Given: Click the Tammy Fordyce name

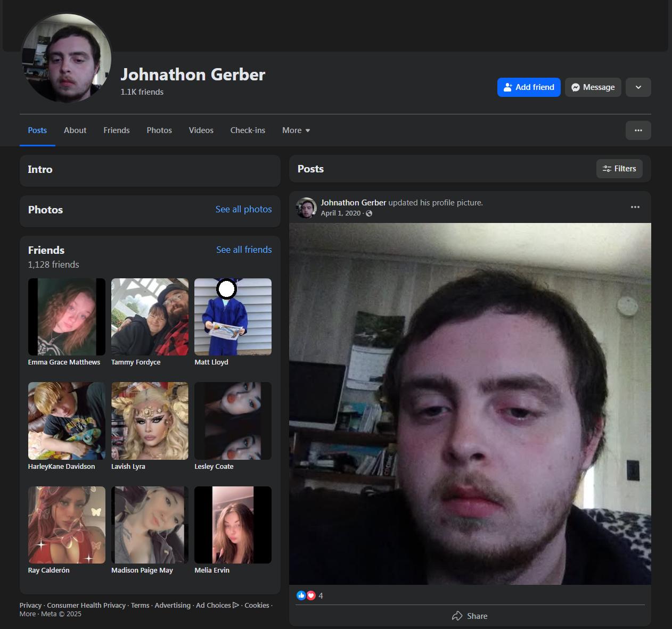Looking at the screenshot, I should pos(136,362).
